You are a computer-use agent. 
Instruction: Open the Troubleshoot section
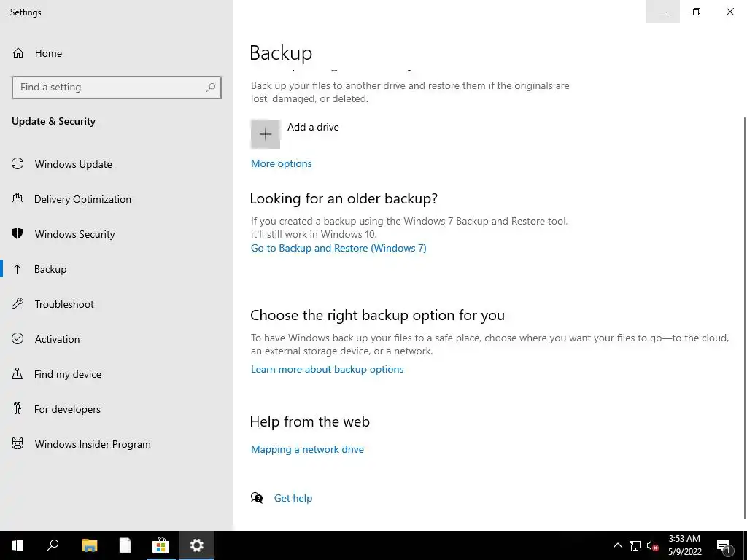(x=64, y=304)
